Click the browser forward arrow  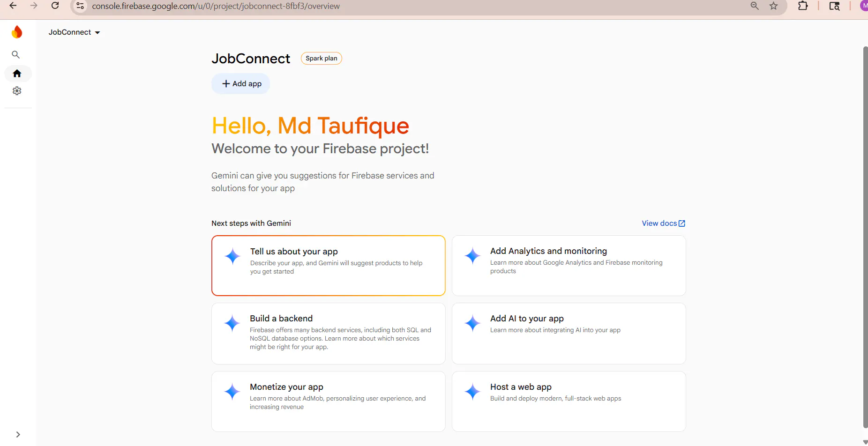[34, 6]
